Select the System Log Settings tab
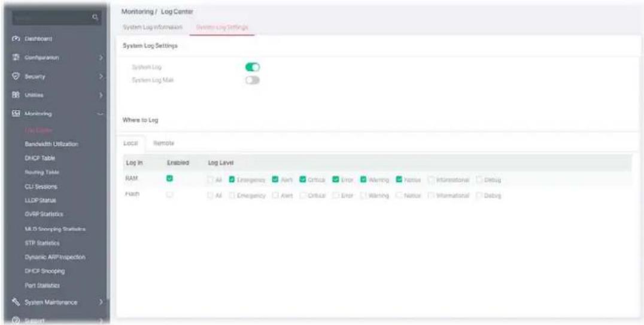The image size is (644, 325). 222,27
